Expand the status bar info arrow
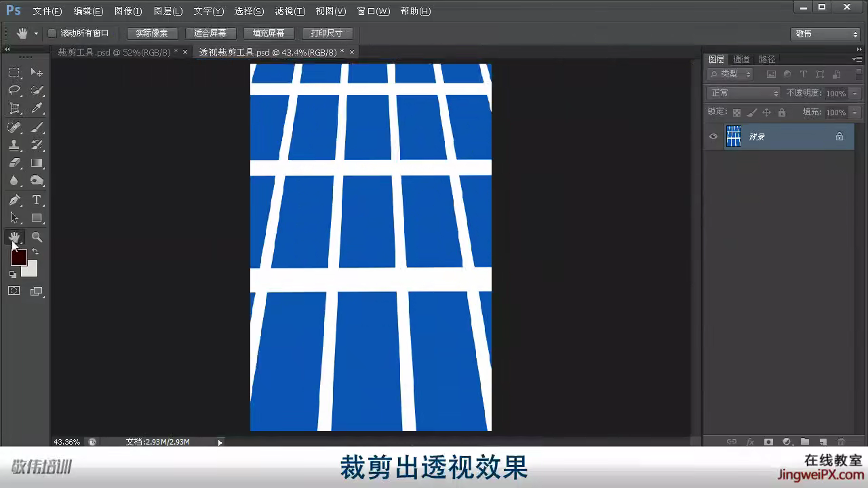The image size is (868, 488). (220, 442)
